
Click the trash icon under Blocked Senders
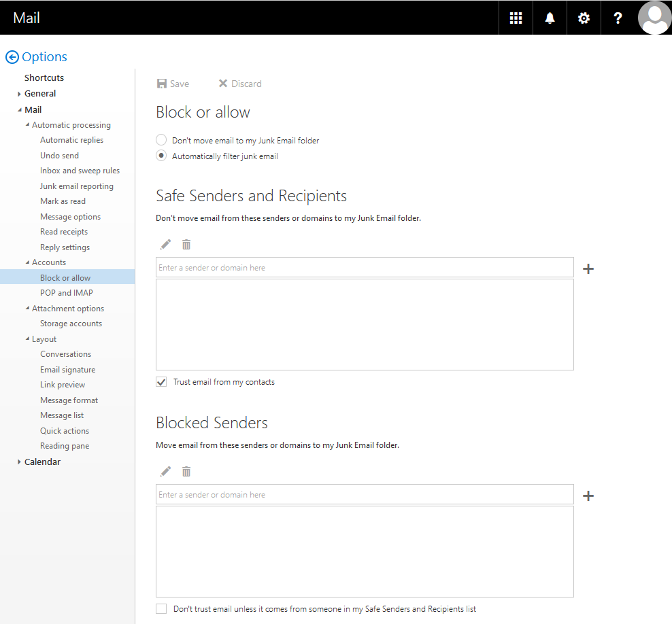click(186, 471)
